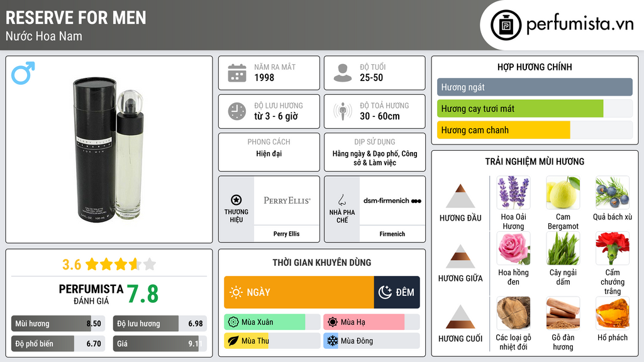Click the snowflake icon for Mùa Đông
The width and height of the screenshot is (644, 362).
(x=332, y=341)
